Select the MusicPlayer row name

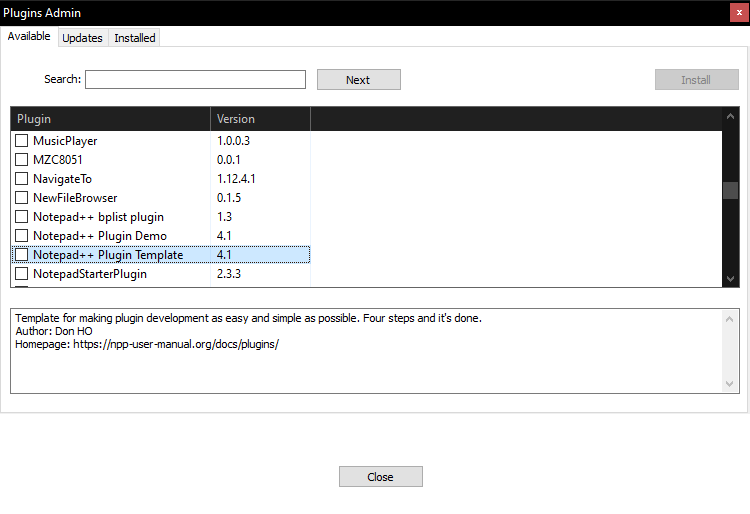point(65,141)
